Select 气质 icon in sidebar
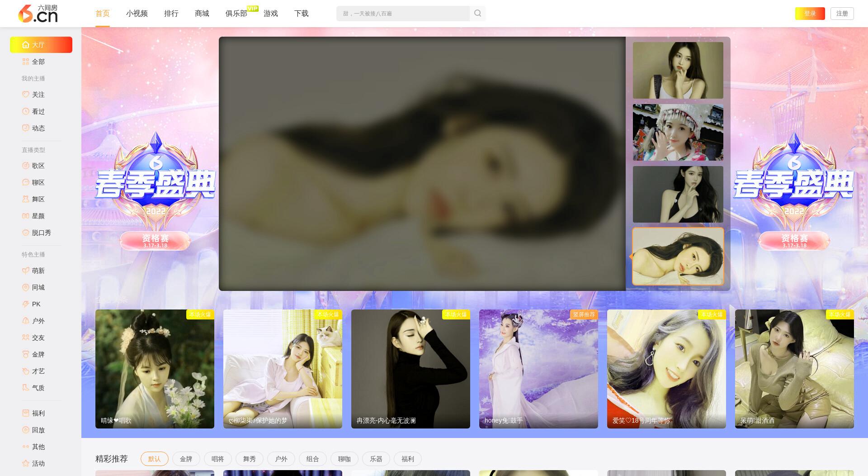This screenshot has height=476, width=868. pos(26,388)
